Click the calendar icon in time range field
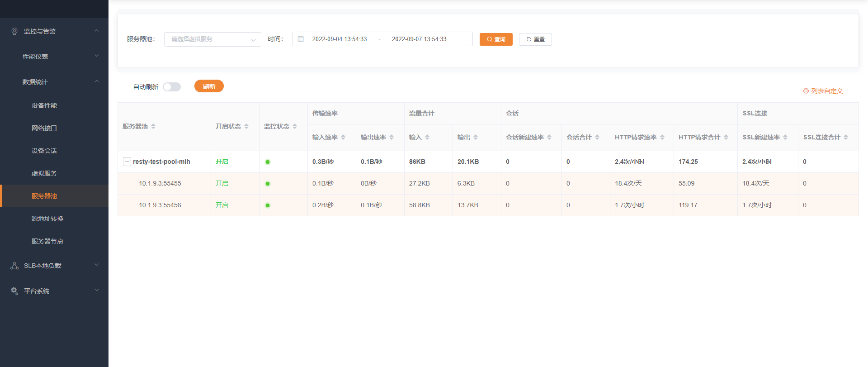868x367 pixels. click(x=301, y=39)
